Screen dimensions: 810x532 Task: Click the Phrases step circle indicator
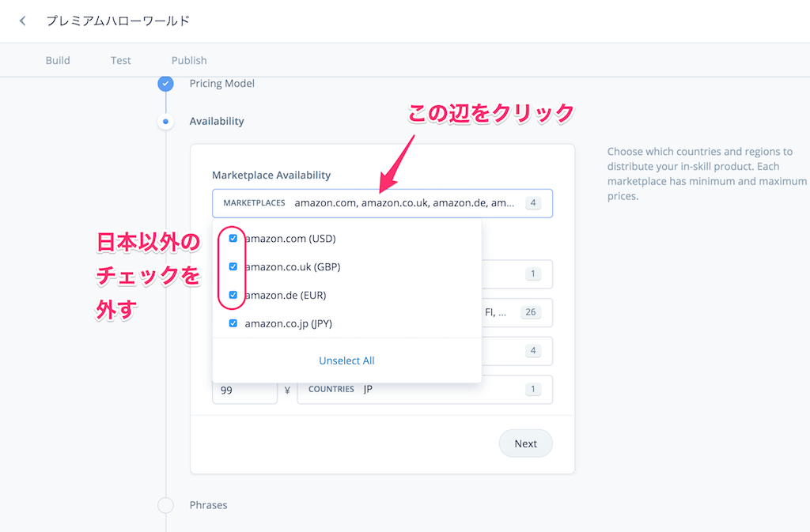[165, 504]
